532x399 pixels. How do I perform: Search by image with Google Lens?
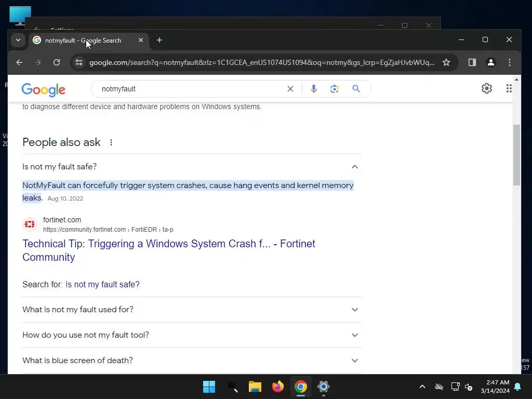click(x=335, y=89)
